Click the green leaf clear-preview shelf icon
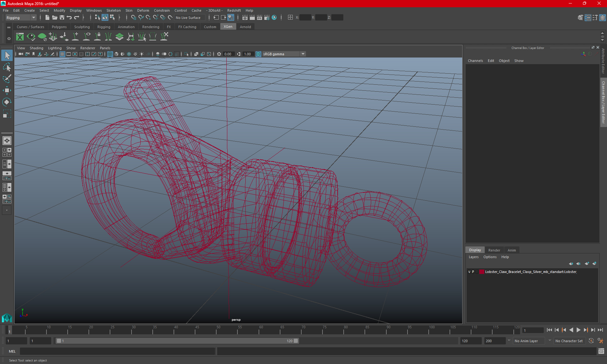 pyautogui.click(x=42, y=37)
